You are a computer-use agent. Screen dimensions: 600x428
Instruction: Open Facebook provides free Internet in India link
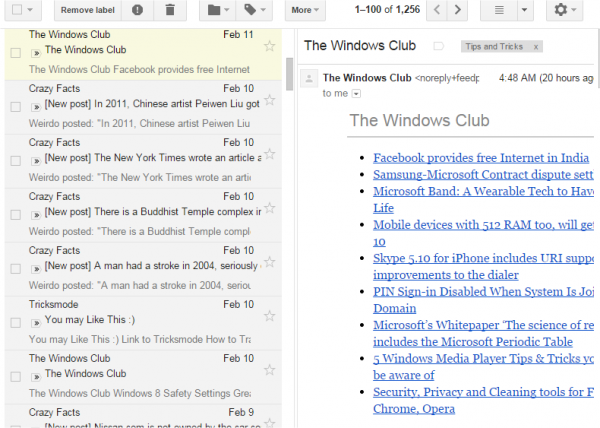481,158
